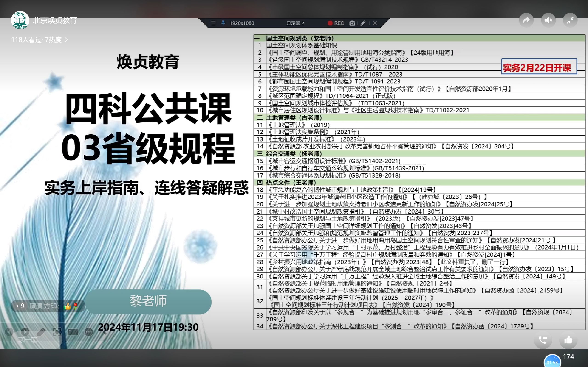Mute the live stream volume
The width and height of the screenshot is (588, 367).
(x=548, y=20)
